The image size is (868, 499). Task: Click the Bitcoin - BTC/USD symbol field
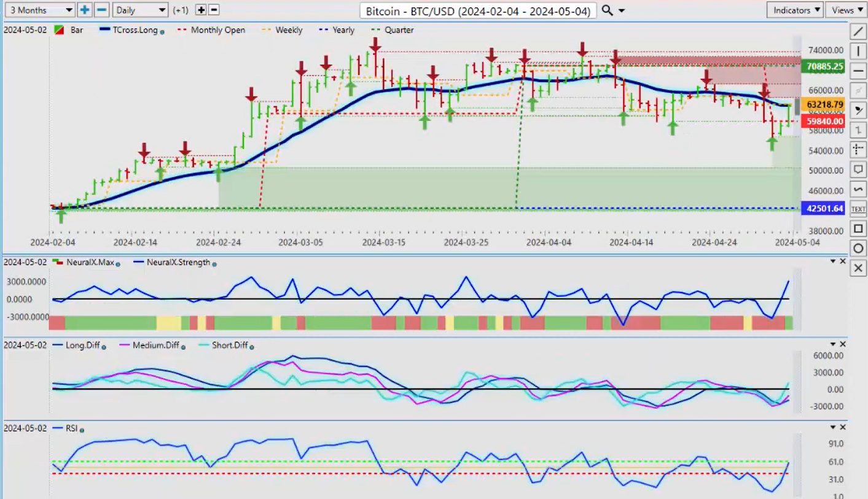[479, 11]
